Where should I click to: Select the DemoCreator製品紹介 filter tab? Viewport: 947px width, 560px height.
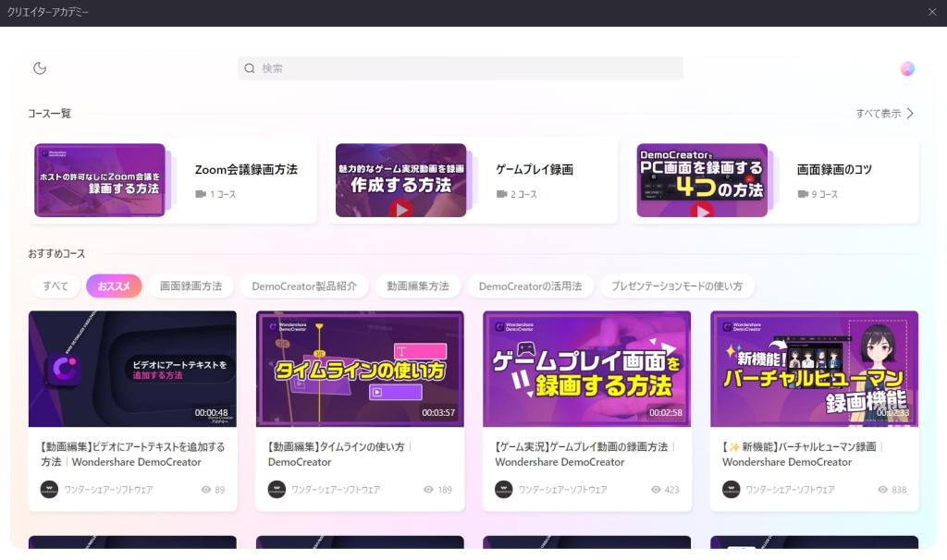(304, 286)
